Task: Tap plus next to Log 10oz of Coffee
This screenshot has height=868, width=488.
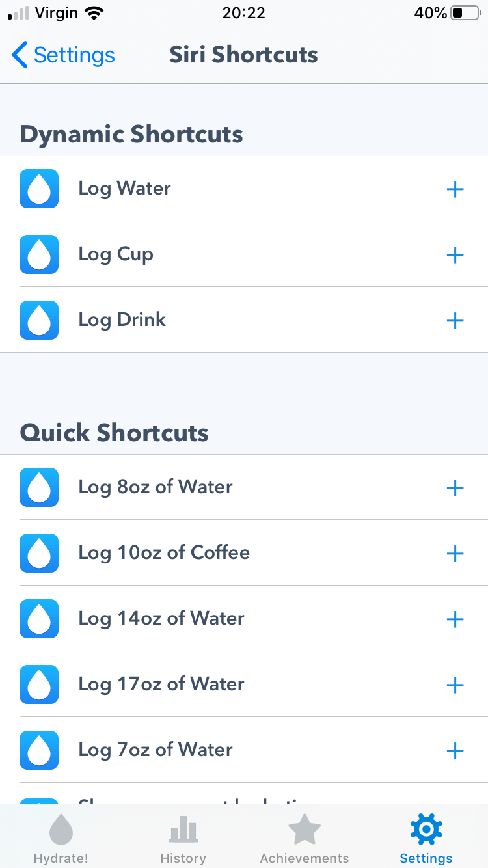Action: click(x=455, y=554)
